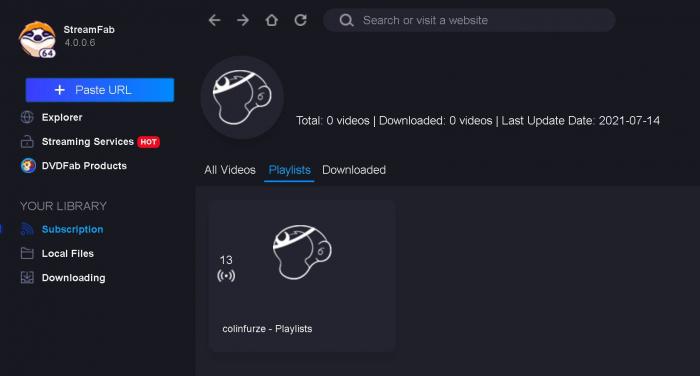
Task: Open the Downloading section
Action: [x=74, y=278]
